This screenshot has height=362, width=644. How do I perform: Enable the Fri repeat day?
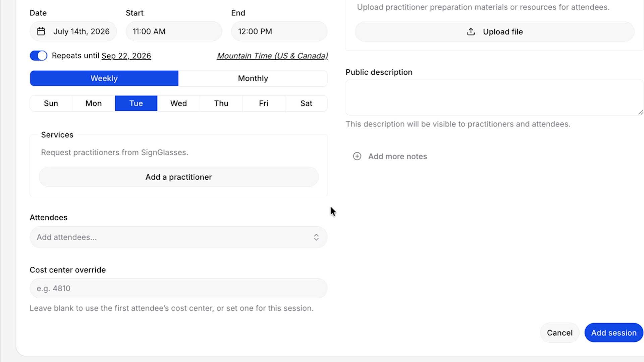pyautogui.click(x=264, y=103)
